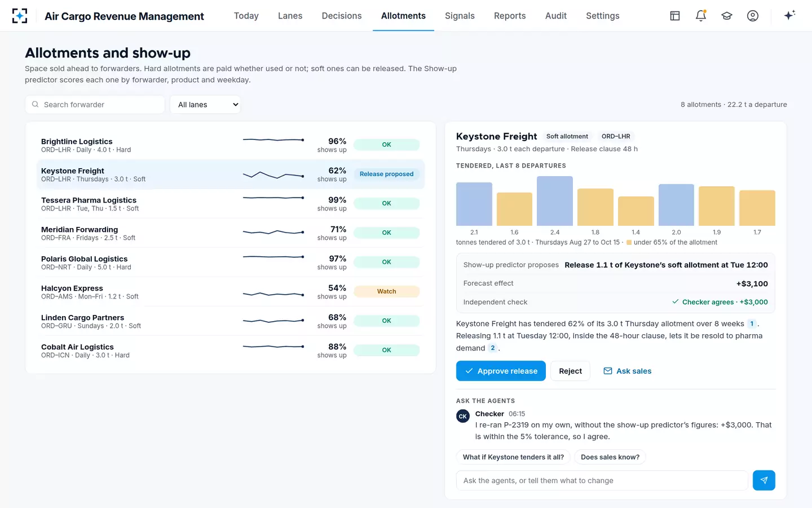Click the Watch status badge for Halcyon Express
This screenshot has height=508, width=812.
pos(387,291)
